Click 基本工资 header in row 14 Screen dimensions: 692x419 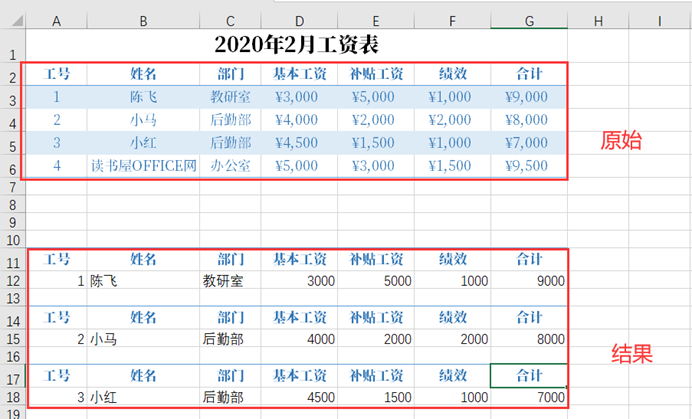click(299, 317)
